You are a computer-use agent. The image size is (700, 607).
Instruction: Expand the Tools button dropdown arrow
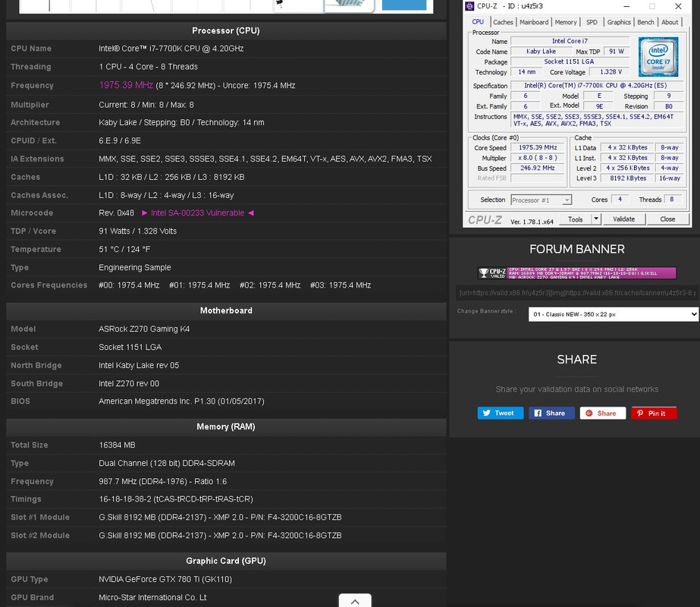tap(596, 219)
